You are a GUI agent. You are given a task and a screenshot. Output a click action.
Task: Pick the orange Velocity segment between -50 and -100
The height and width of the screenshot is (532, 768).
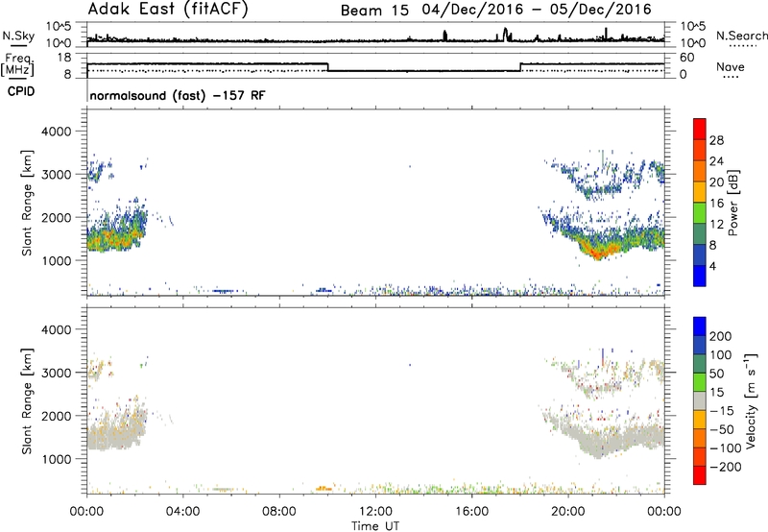(x=700, y=438)
